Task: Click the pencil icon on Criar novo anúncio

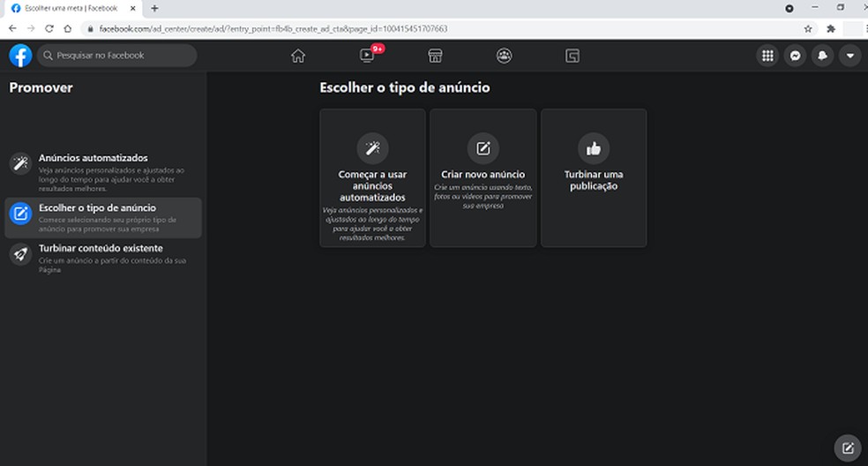Action: (x=483, y=148)
